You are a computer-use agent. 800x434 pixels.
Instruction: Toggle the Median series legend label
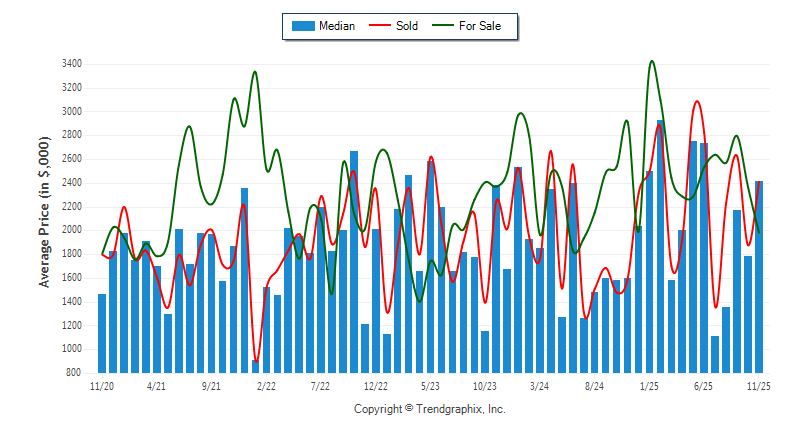click(337, 26)
